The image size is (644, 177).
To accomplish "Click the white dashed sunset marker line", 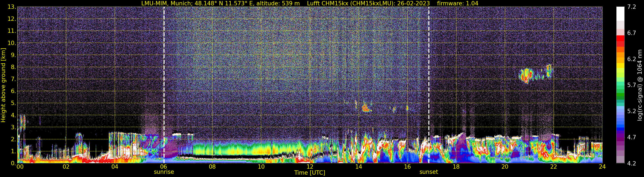I will [429, 85].
